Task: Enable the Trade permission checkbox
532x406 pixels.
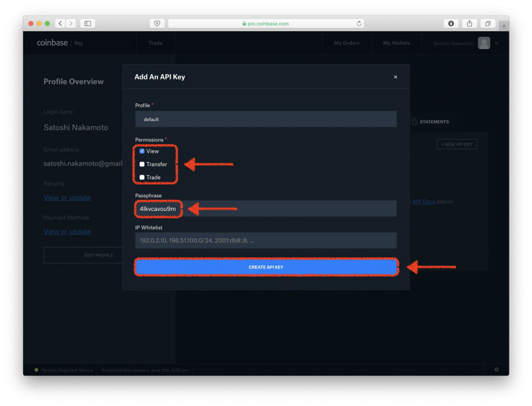Action: point(142,178)
